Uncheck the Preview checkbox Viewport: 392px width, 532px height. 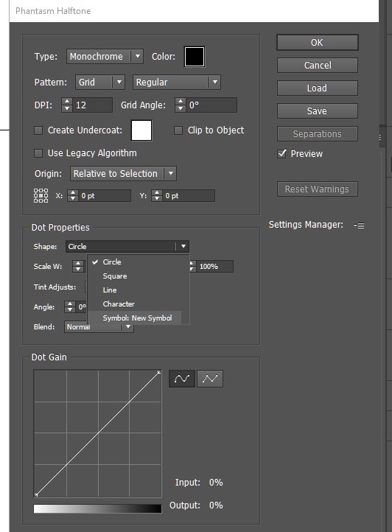click(x=282, y=154)
